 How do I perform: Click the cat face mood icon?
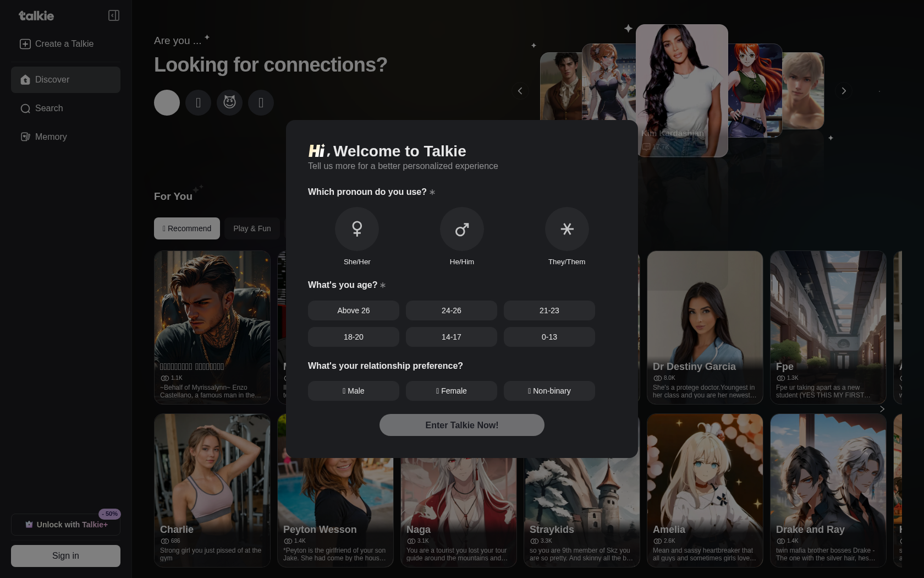pos(229,102)
